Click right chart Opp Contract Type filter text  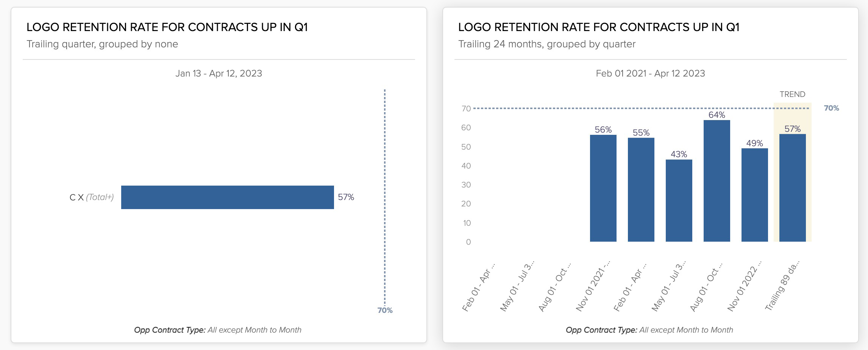click(x=649, y=330)
